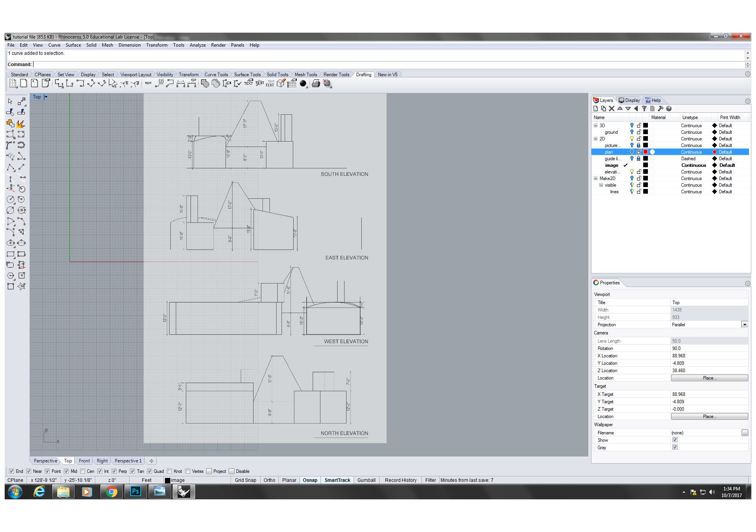Click the Print icon in toolbar
756x532 pixels.
pyautogui.click(x=316, y=83)
